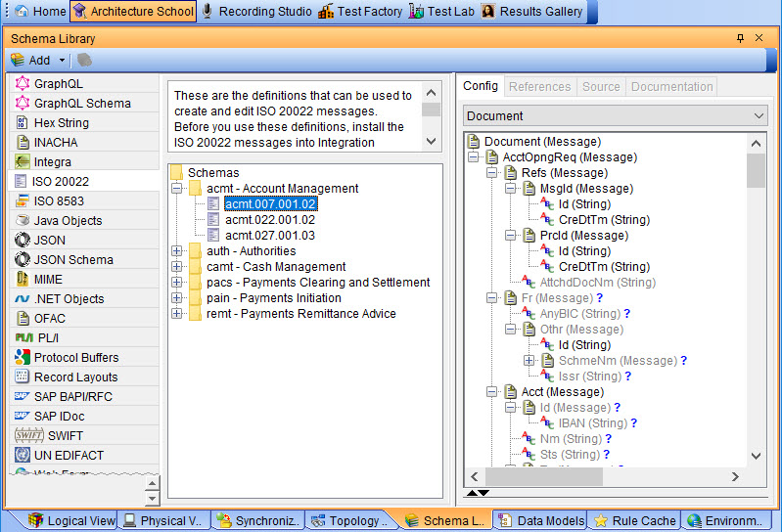The height and width of the screenshot is (532, 782).
Task: Choose ISO 8583 schema type
Action: pos(83,200)
